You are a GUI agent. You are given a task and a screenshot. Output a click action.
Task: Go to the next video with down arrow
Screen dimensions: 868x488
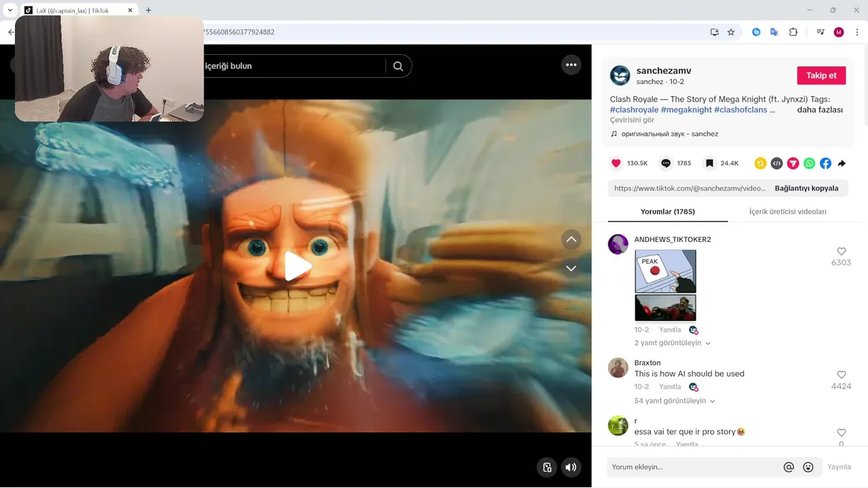click(x=571, y=268)
